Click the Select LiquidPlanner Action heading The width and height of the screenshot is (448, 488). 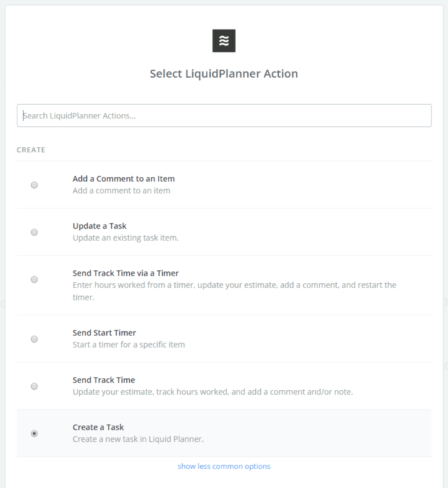coord(224,74)
